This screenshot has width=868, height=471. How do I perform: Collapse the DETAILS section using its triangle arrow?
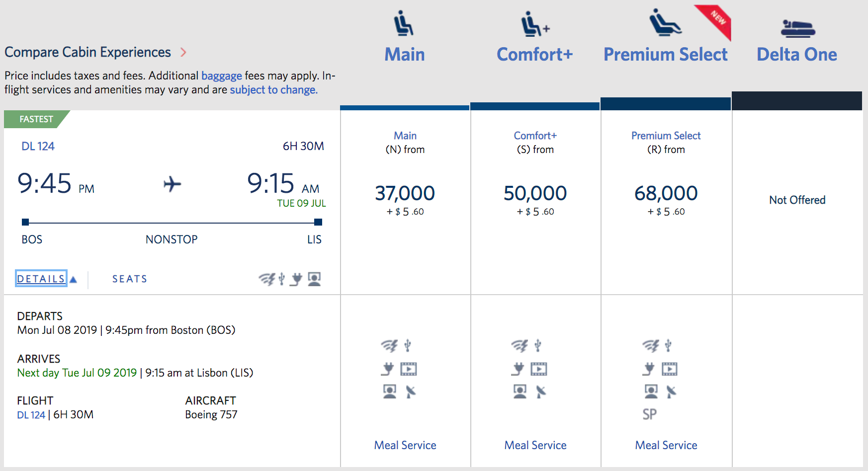click(74, 279)
